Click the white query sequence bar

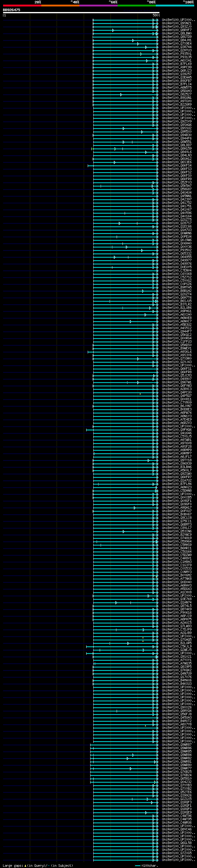coord(81,13)
